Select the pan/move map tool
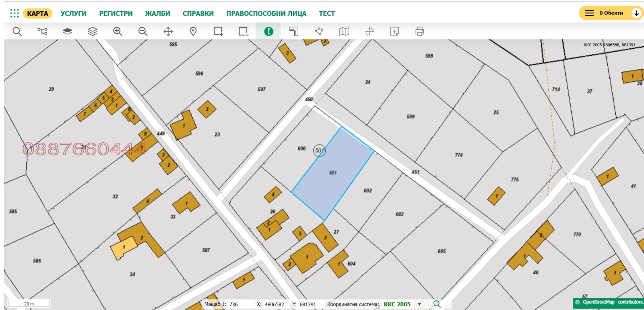 pos(168,31)
